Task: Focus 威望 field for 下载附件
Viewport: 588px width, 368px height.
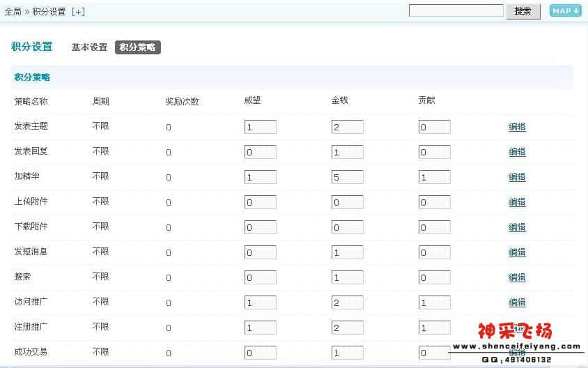Action: pos(261,227)
